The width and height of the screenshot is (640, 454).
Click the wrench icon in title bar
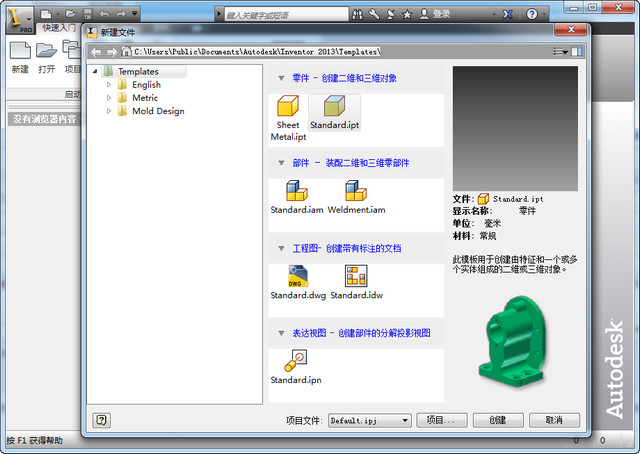(374, 14)
